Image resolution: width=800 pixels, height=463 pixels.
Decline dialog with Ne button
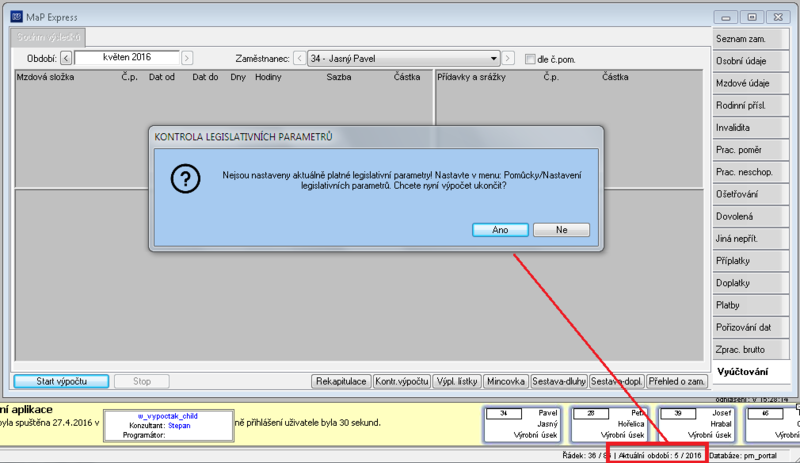coord(561,230)
